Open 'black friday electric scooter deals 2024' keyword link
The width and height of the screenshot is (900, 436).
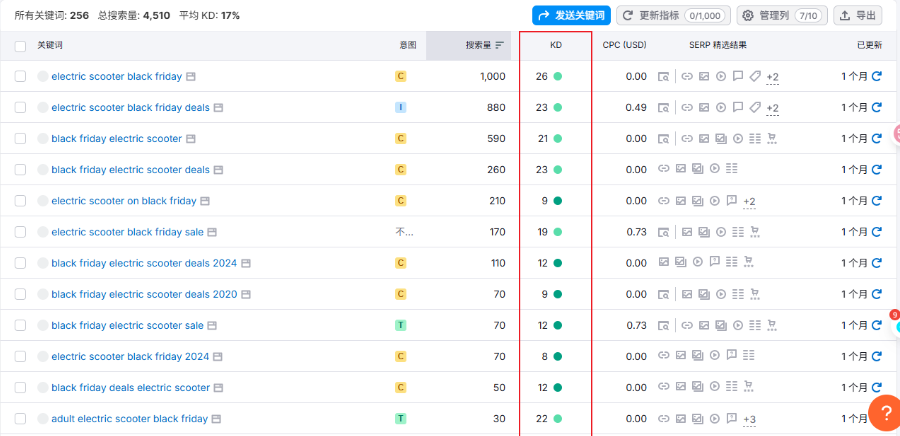(x=144, y=263)
